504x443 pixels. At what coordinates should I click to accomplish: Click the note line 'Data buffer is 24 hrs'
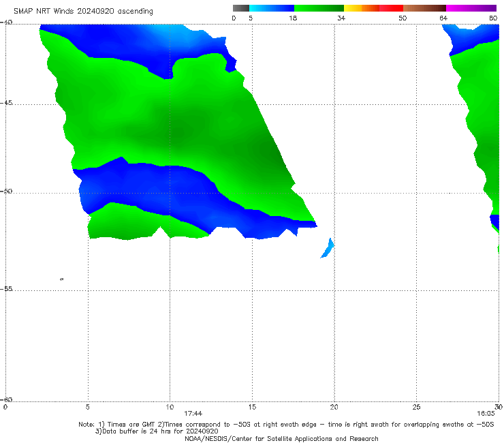[x=157, y=431]
